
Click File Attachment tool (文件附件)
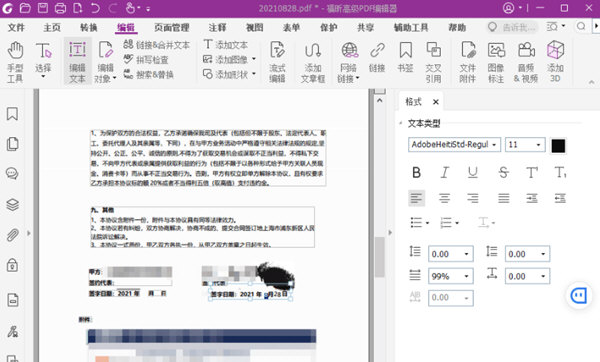pos(468,62)
